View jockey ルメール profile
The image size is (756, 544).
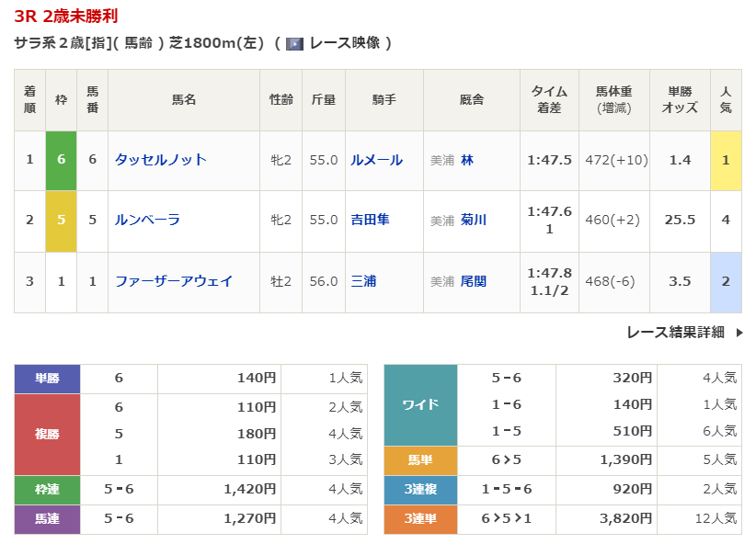point(376,160)
